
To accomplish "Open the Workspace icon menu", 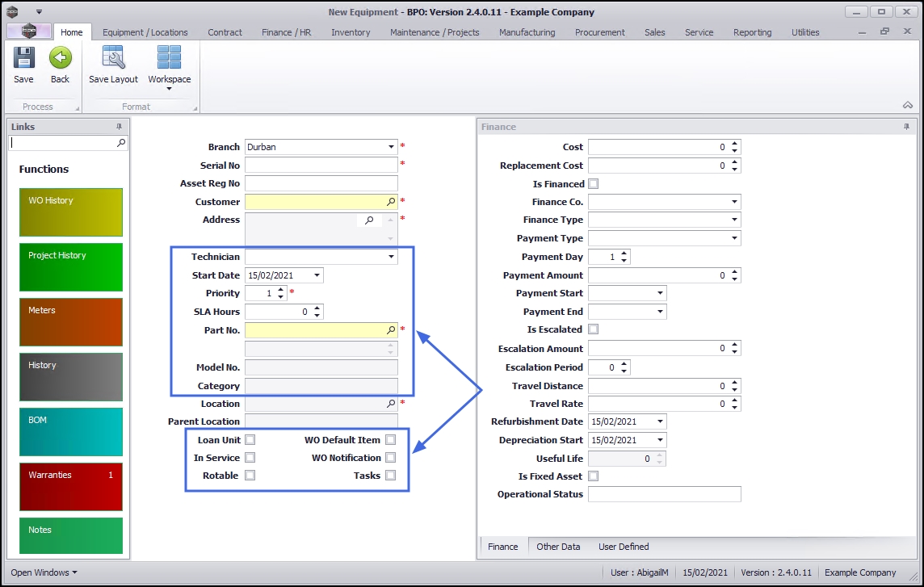I will tap(169, 58).
